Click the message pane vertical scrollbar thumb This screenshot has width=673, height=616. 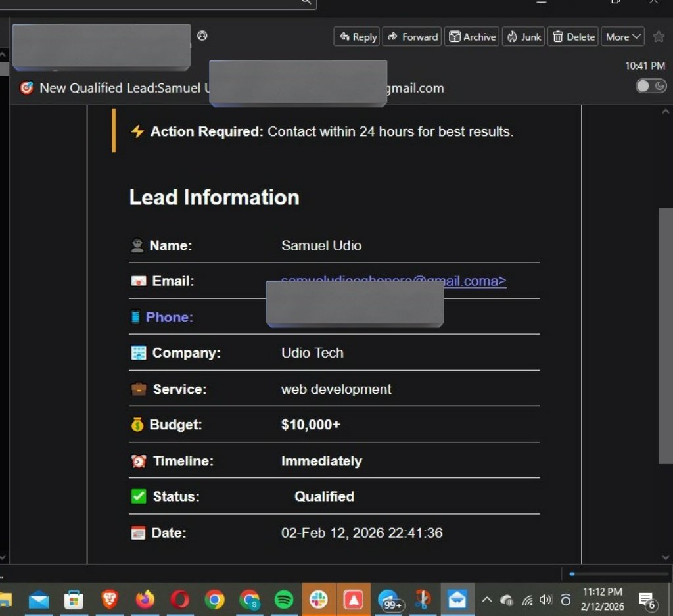click(x=665, y=336)
